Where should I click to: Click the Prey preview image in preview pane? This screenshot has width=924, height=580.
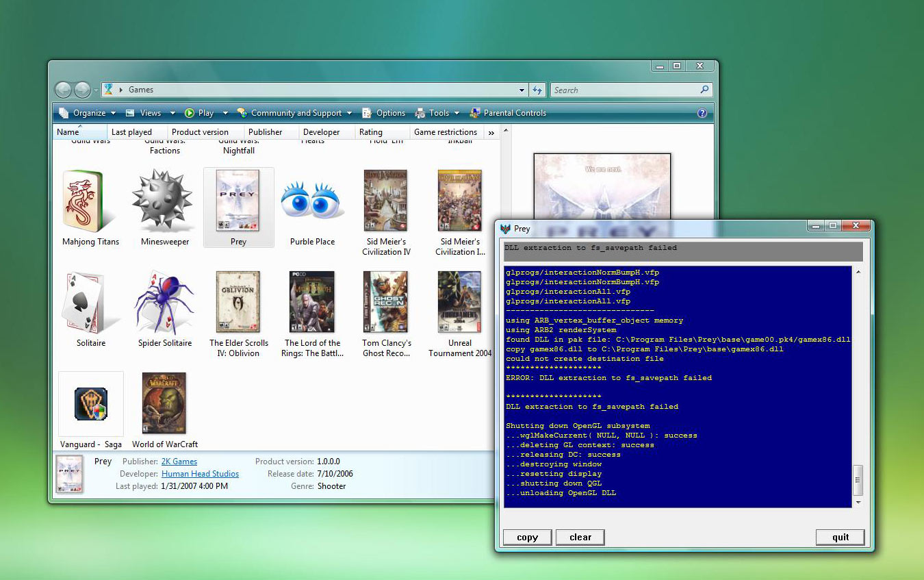pos(602,186)
